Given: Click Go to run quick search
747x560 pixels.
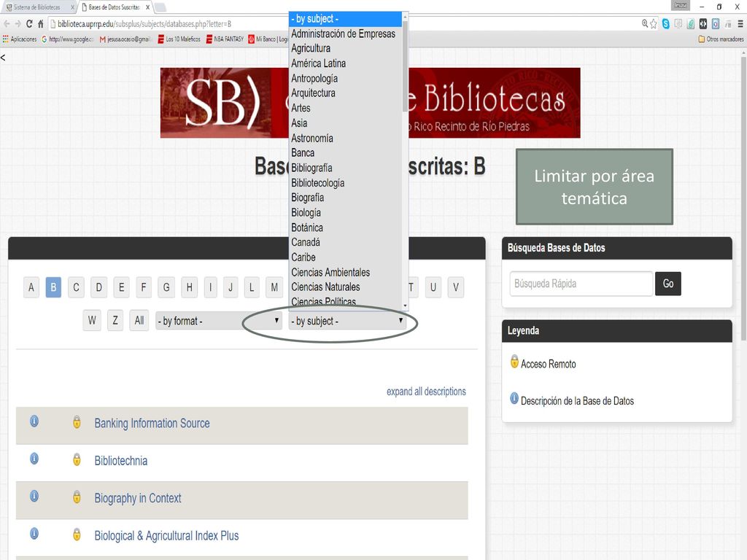Looking at the screenshot, I should tap(668, 284).
